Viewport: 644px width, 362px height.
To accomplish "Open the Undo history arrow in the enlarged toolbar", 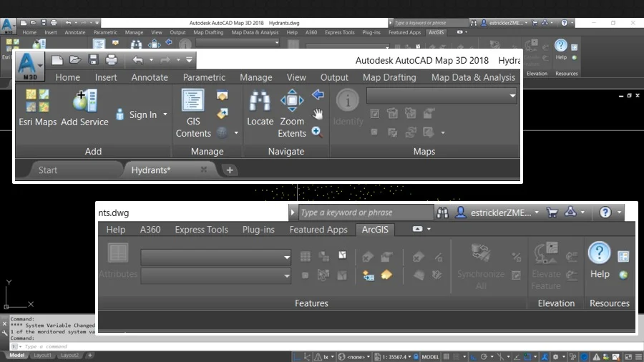I will coord(151,60).
